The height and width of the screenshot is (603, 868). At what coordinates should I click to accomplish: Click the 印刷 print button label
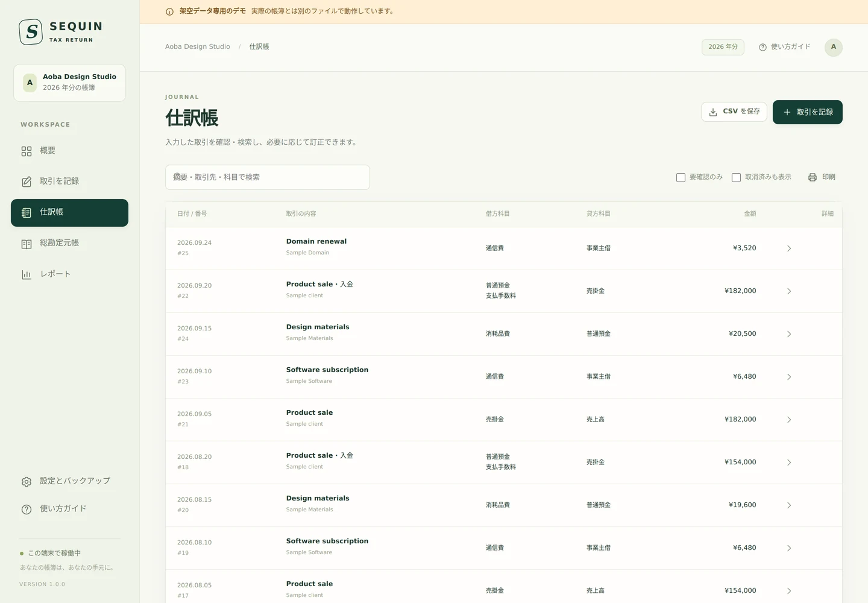tap(829, 177)
